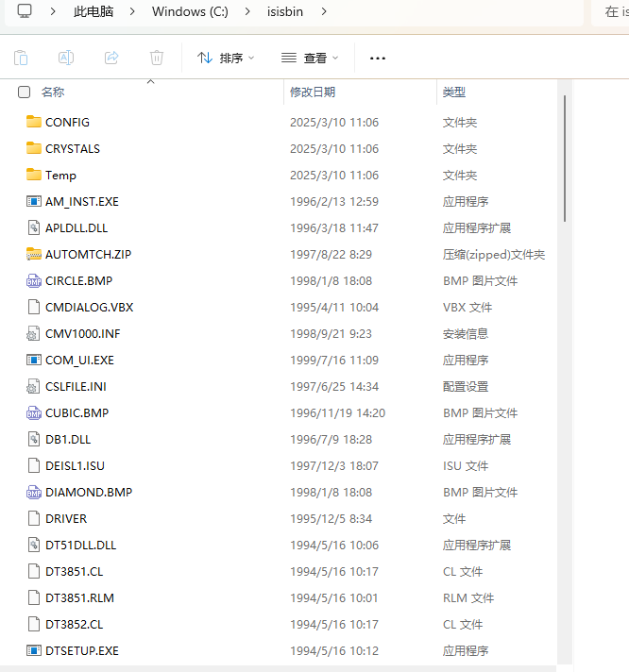Click the DTSETUP.EXE application icon
Image resolution: width=629 pixels, height=672 pixels.
[34, 650]
